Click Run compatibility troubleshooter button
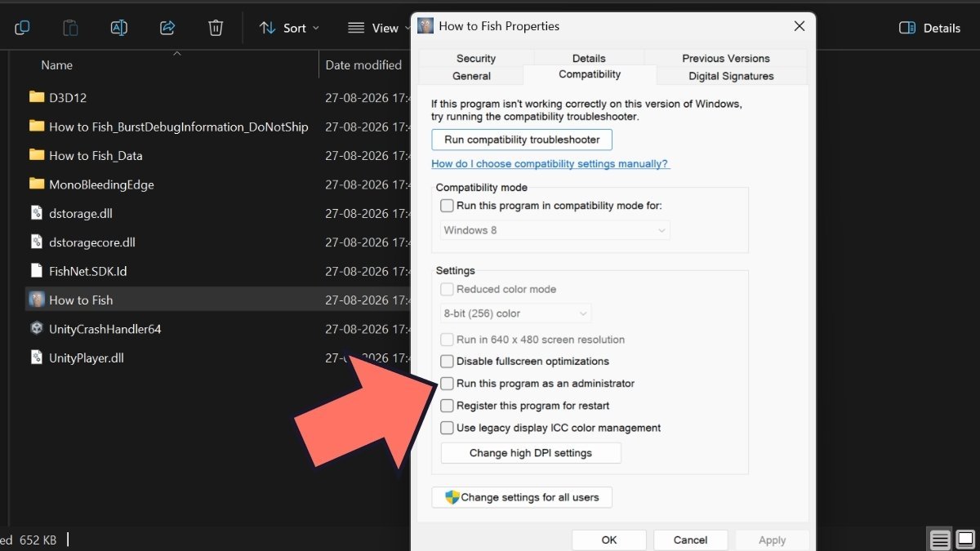 click(x=522, y=140)
